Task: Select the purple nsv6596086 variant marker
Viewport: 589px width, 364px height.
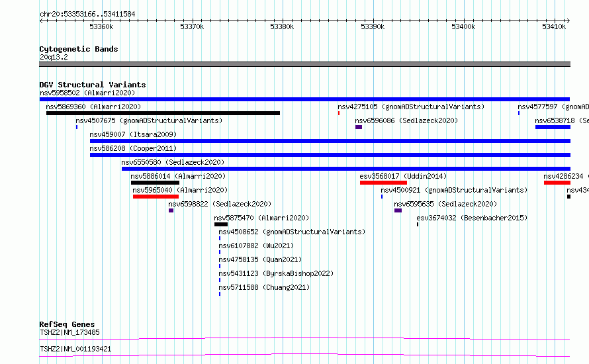Action: 358,127
